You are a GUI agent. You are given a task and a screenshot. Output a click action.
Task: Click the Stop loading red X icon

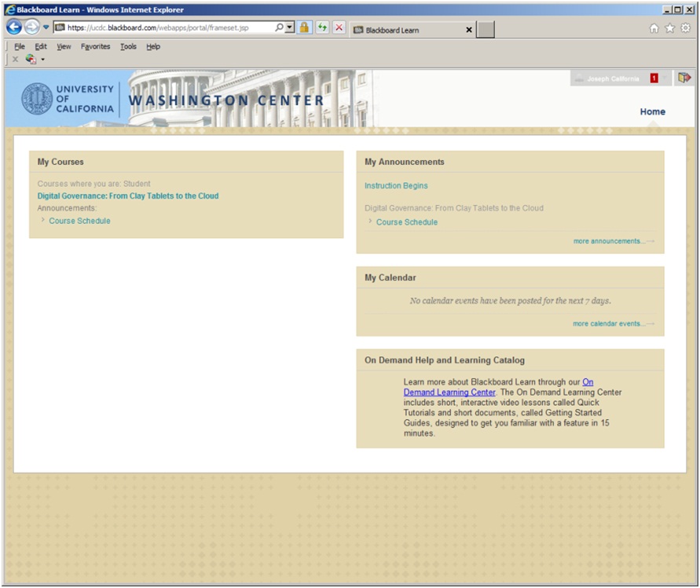pos(339,27)
